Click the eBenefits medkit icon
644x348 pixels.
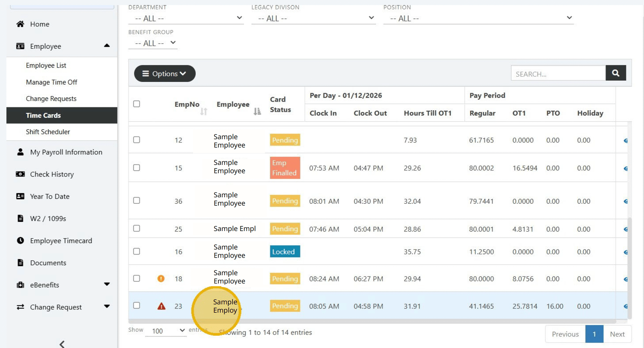(20, 285)
